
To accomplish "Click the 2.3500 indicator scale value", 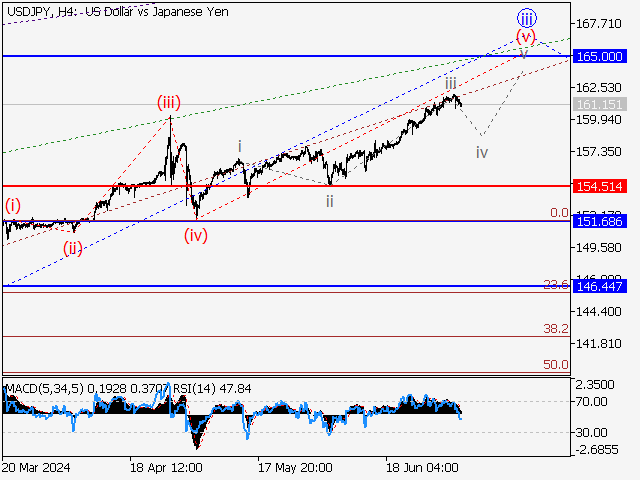I will (595, 384).
